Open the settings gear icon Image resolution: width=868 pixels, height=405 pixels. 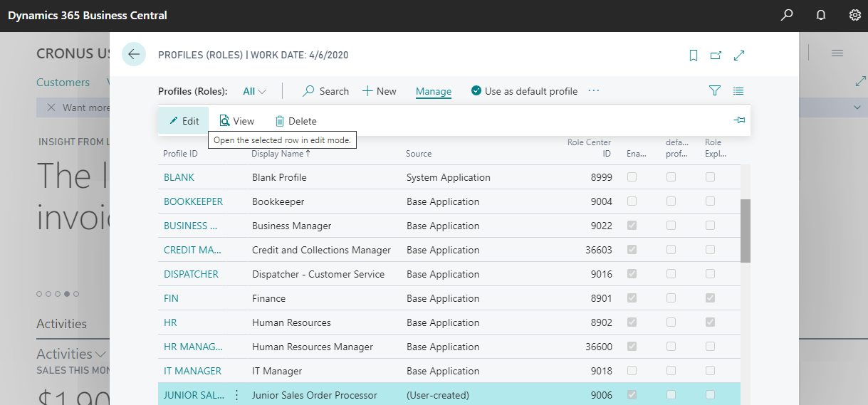point(855,15)
